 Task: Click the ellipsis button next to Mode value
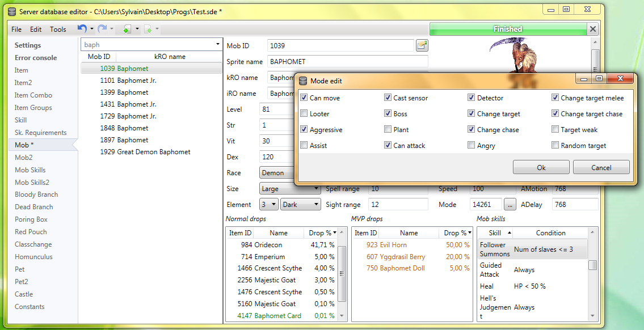510,204
